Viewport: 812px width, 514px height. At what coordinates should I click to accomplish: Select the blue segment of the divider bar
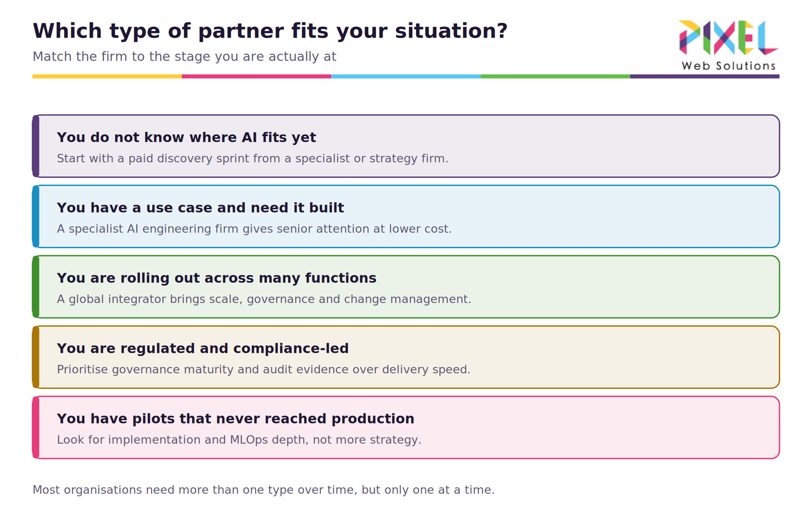pyautogui.click(x=406, y=77)
